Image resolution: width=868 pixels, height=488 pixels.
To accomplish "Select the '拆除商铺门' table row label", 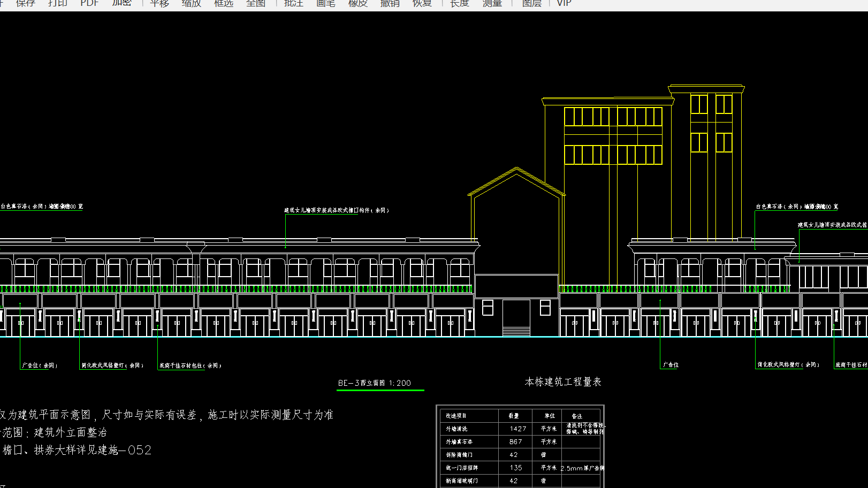I will click(459, 455).
